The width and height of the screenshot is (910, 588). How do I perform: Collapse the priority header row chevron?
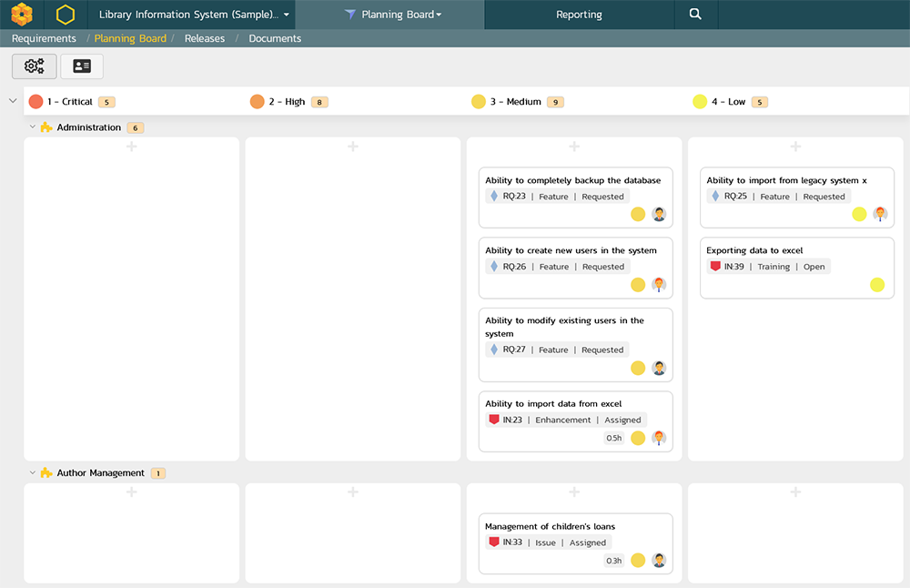point(13,101)
